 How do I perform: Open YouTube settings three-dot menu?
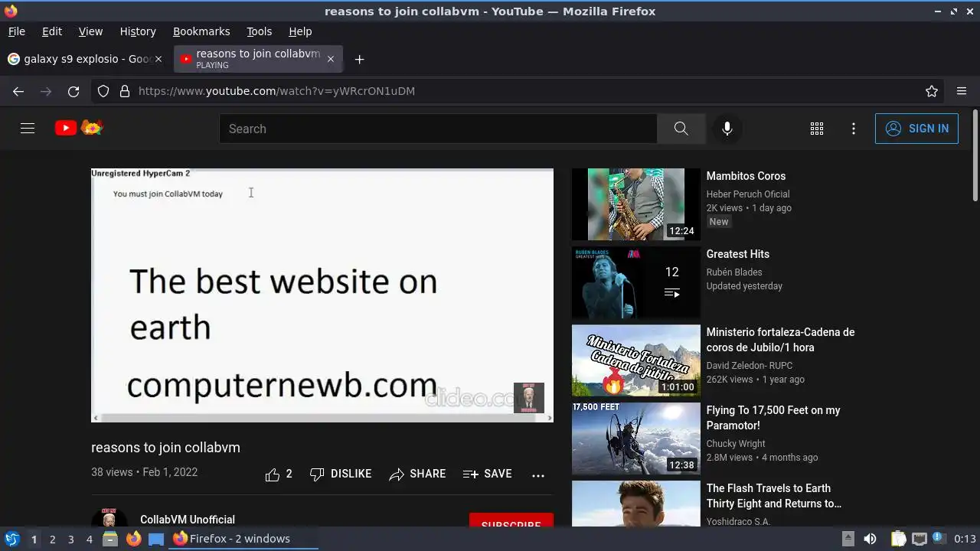click(x=854, y=129)
